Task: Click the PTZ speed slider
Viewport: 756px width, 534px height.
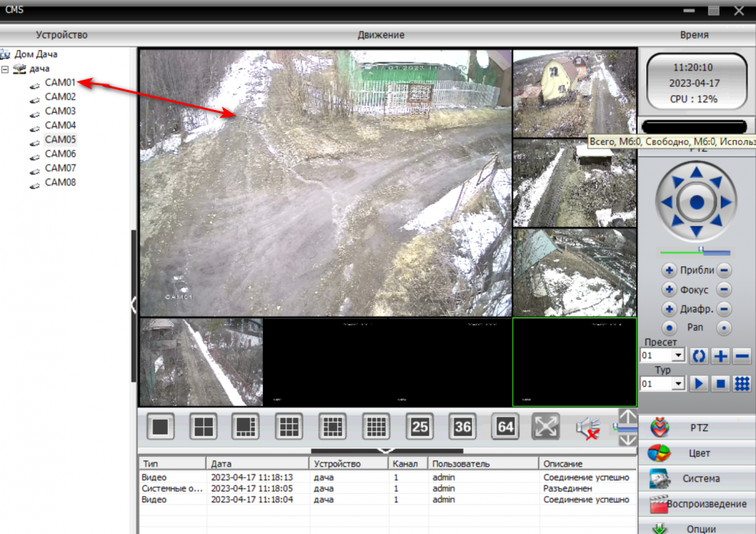Action: pyautogui.click(x=695, y=252)
